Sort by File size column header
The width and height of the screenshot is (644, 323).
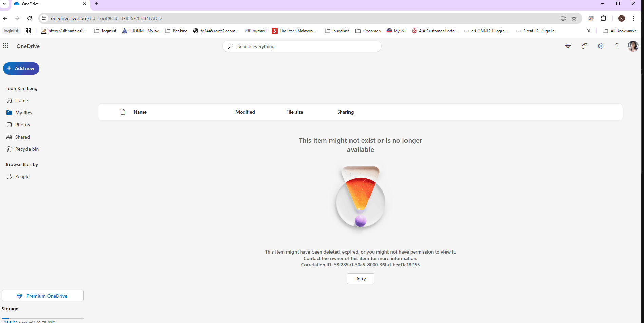295,112
